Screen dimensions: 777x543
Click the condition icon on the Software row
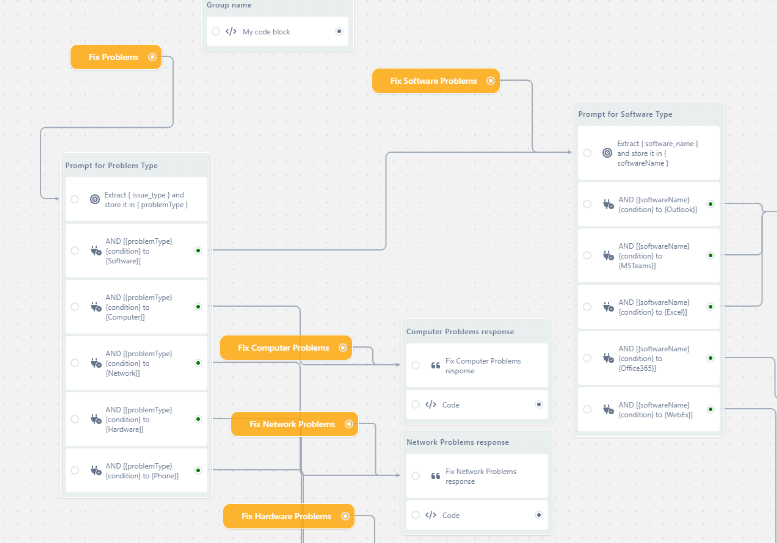pos(95,251)
